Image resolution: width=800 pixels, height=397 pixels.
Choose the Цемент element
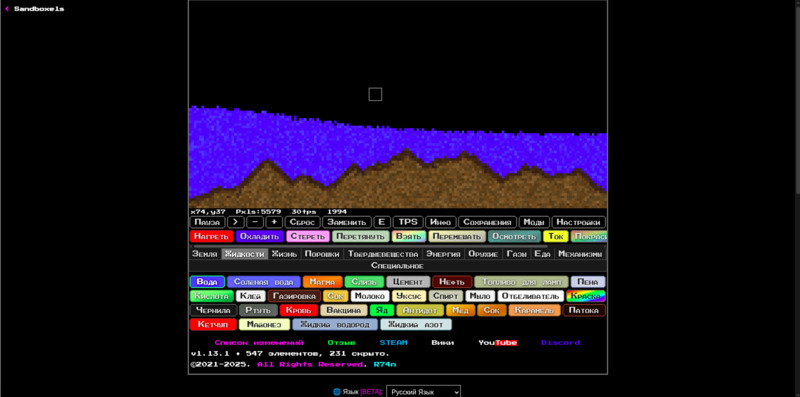pyautogui.click(x=408, y=282)
